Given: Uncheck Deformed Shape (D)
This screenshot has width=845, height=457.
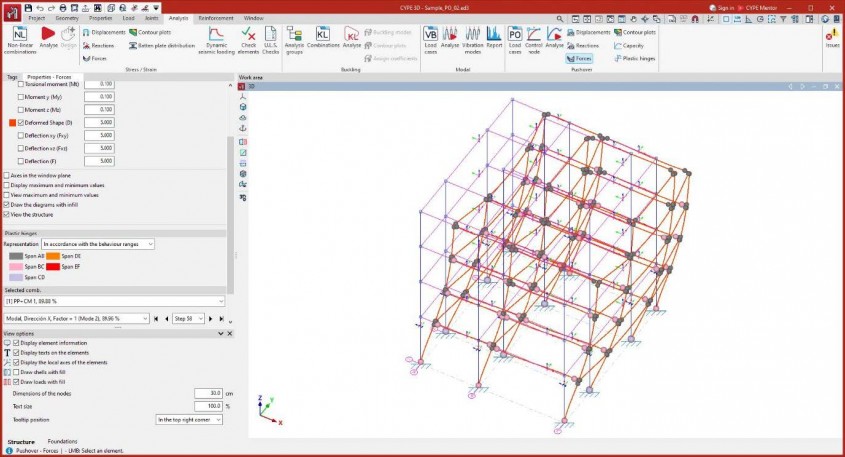Looking at the screenshot, I should (x=21, y=123).
